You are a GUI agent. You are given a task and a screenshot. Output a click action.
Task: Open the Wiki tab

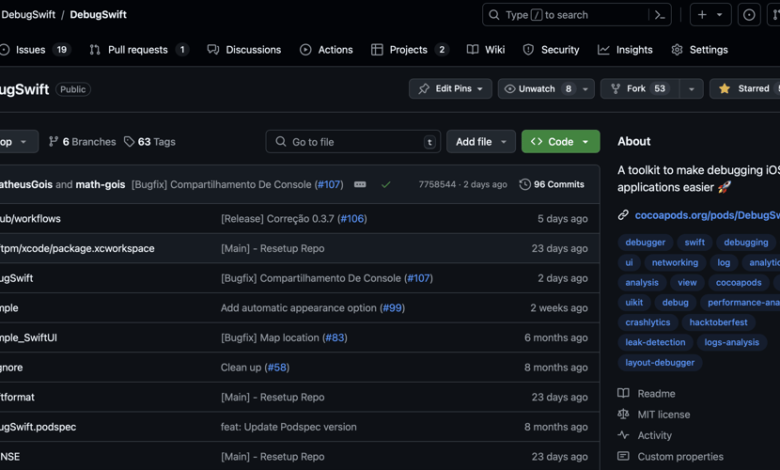pos(486,50)
